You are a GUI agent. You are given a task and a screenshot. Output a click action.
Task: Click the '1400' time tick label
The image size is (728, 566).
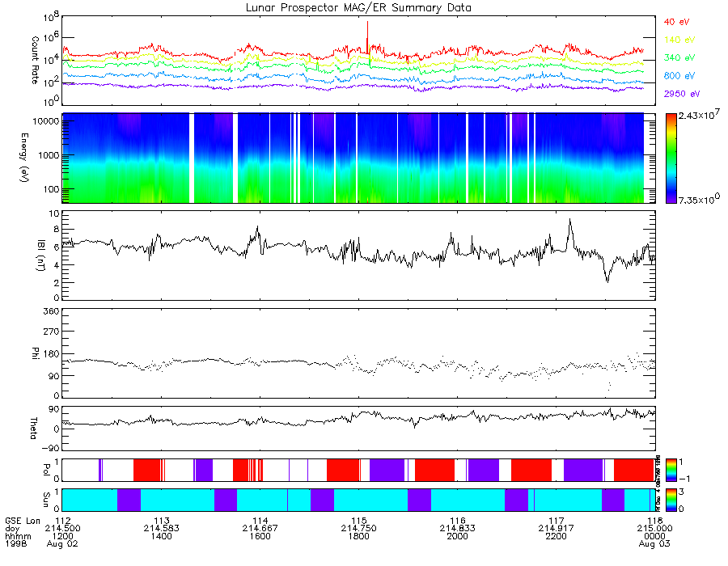(x=161, y=536)
